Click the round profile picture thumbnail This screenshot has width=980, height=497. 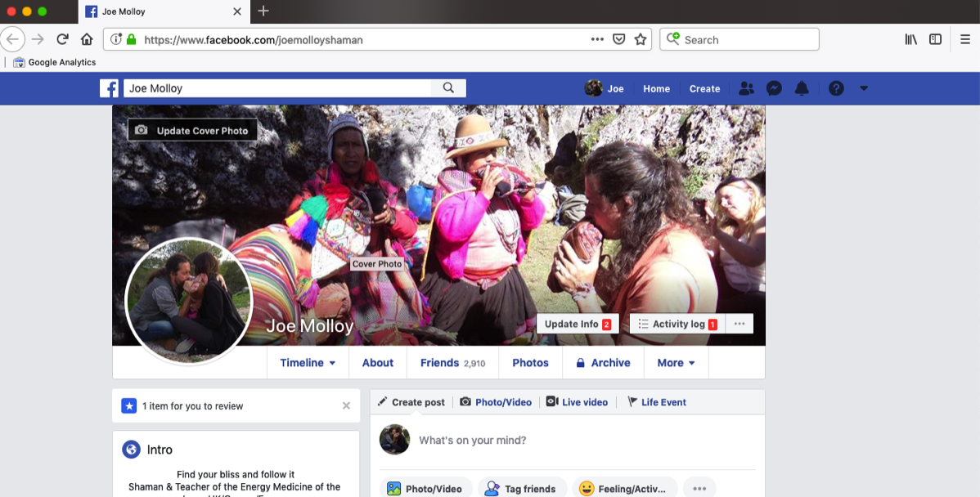tap(189, 301)
